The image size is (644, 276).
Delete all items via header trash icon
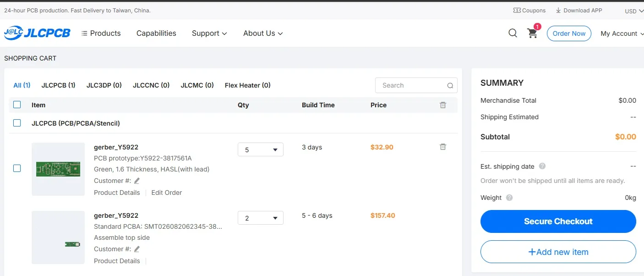(x=443, y=105)
